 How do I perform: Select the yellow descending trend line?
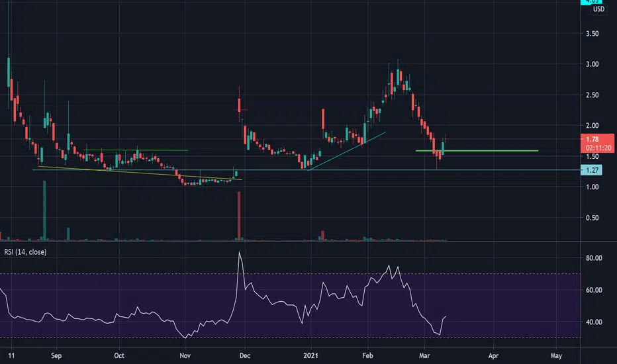[140, 173]
